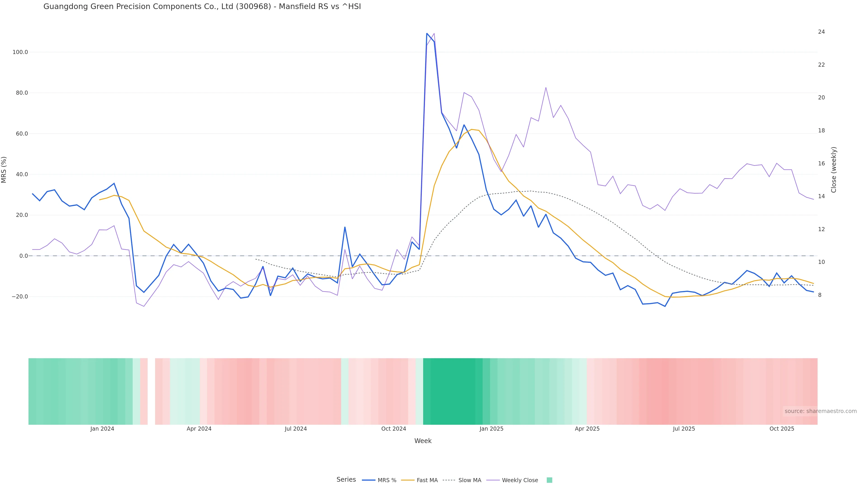Viewport: 868px width, 488px height.
Task: Click the MRS (%) y-axis title
Action: click(x=4, y=170)
